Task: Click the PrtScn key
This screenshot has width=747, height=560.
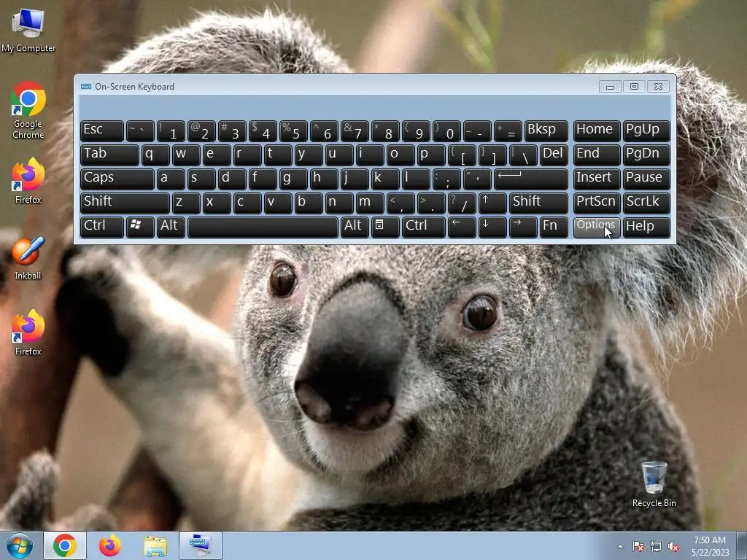Action: pyautogui.click(x=597, y=203)
